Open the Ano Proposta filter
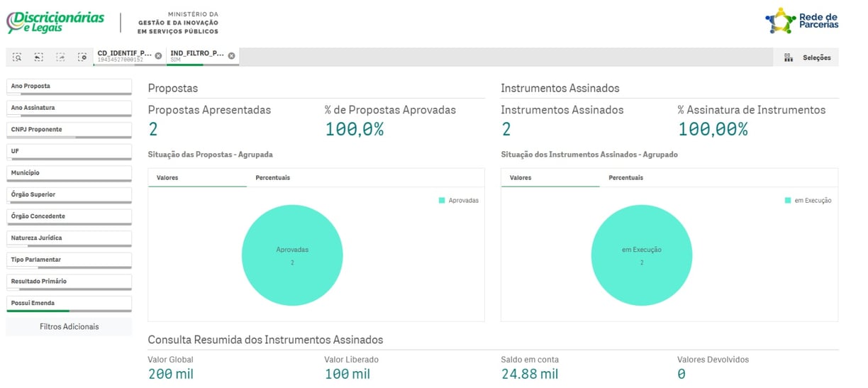 tap(69, 87)
